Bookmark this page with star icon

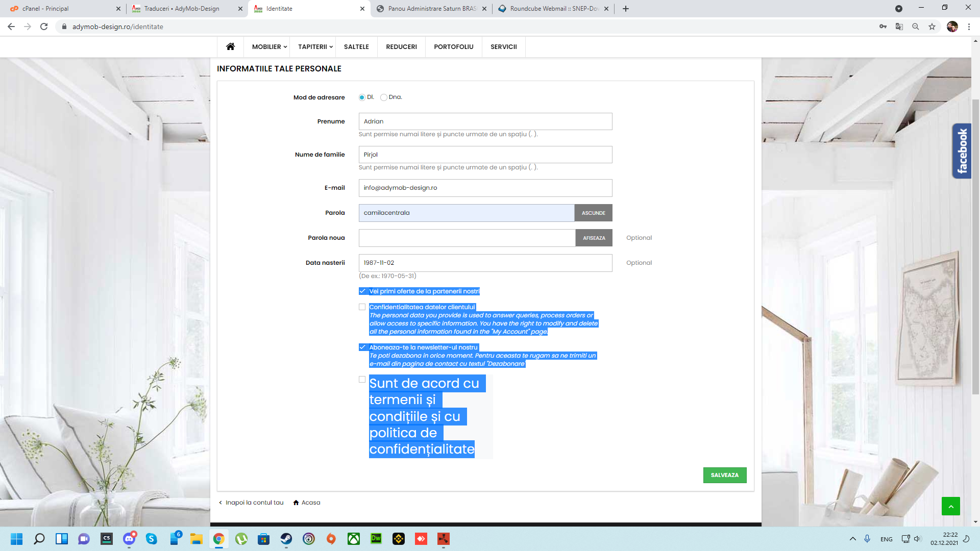932,27
